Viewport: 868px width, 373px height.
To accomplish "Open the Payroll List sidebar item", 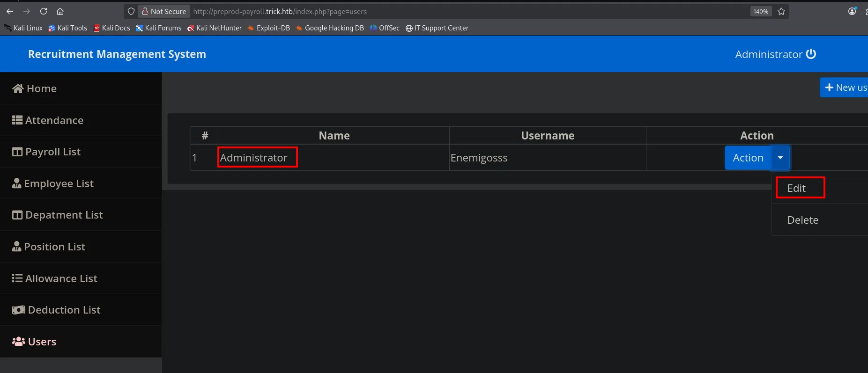I will (81, 152).
